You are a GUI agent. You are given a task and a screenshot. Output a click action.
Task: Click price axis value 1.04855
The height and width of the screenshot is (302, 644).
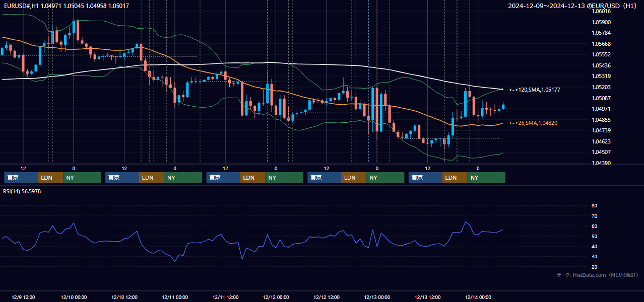pyautogui.click(x=601, y=120)
